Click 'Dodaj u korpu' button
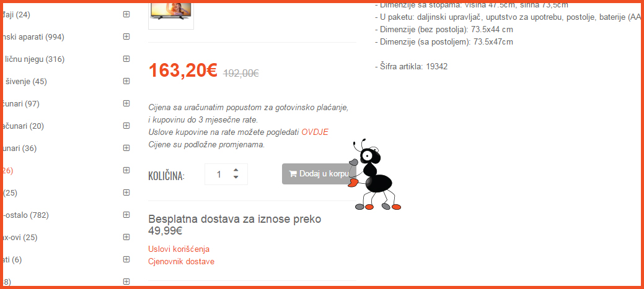644x289 pixels. click(x=319, y=173)
